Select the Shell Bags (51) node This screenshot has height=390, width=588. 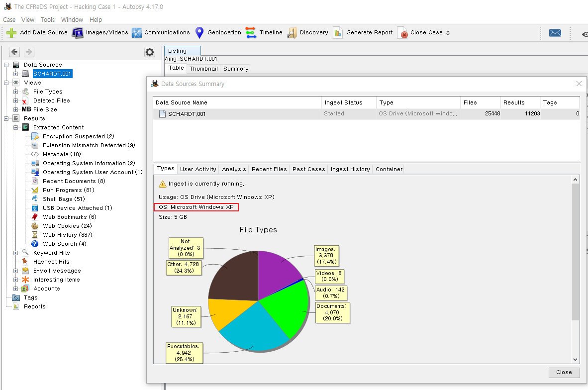click(x=64, y=199)
